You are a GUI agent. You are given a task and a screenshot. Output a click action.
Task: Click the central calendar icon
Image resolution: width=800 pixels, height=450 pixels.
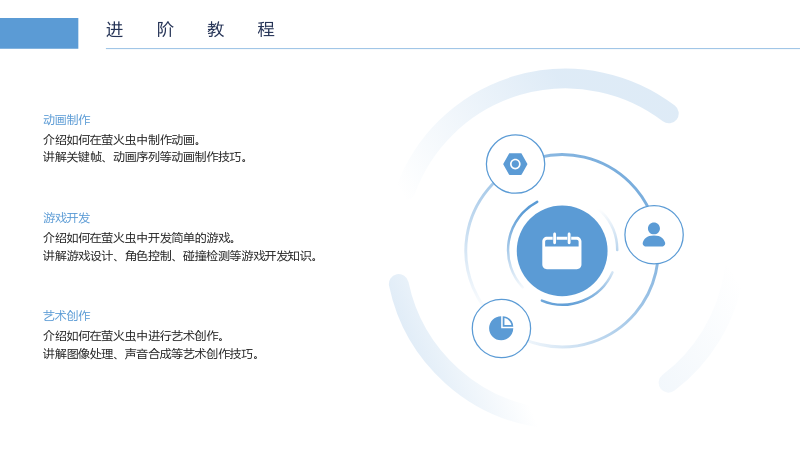562,251
